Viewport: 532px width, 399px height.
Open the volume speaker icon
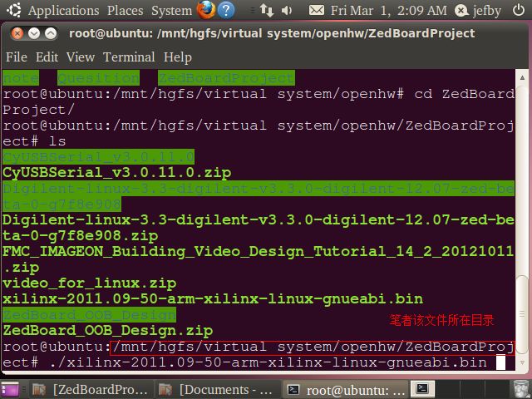287,11
